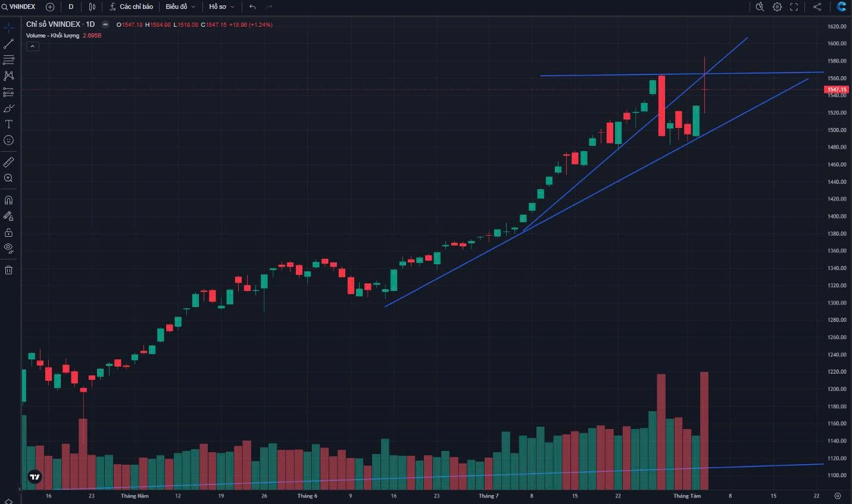Toggle hide all drawings eye icon
852x504 pixels.
[8, 248]
